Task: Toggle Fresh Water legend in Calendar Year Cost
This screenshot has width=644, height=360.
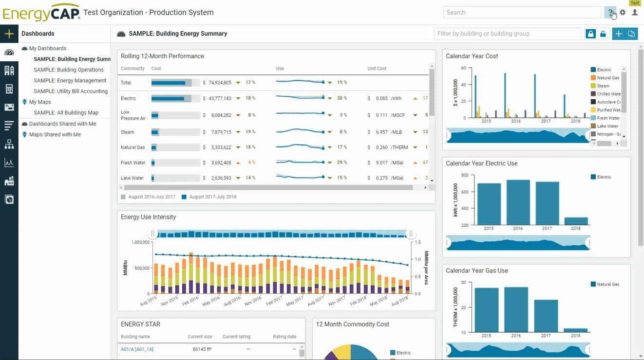Action: tap(605, 118)
